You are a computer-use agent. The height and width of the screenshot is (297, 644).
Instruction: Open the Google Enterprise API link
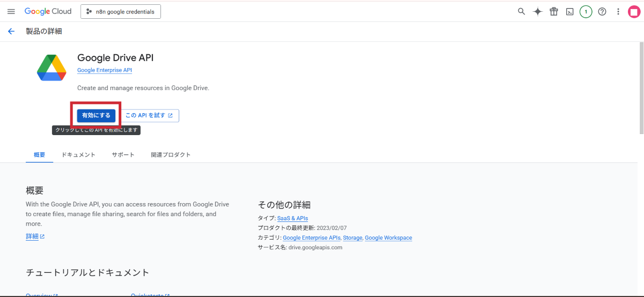[x=105, y=70]
